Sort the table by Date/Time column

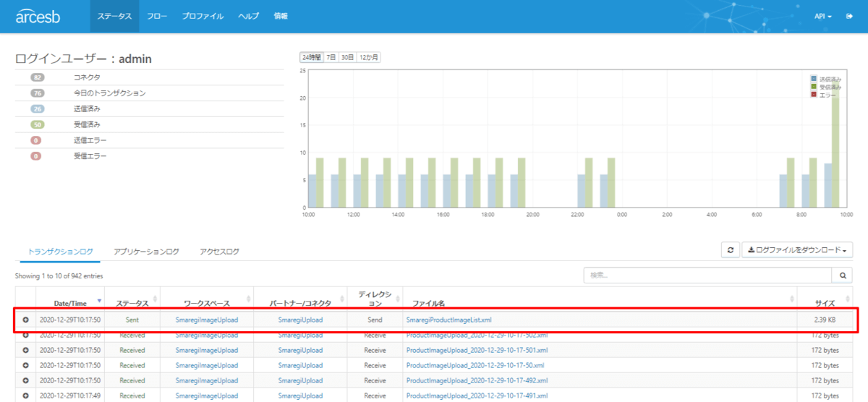coord(70,303)
